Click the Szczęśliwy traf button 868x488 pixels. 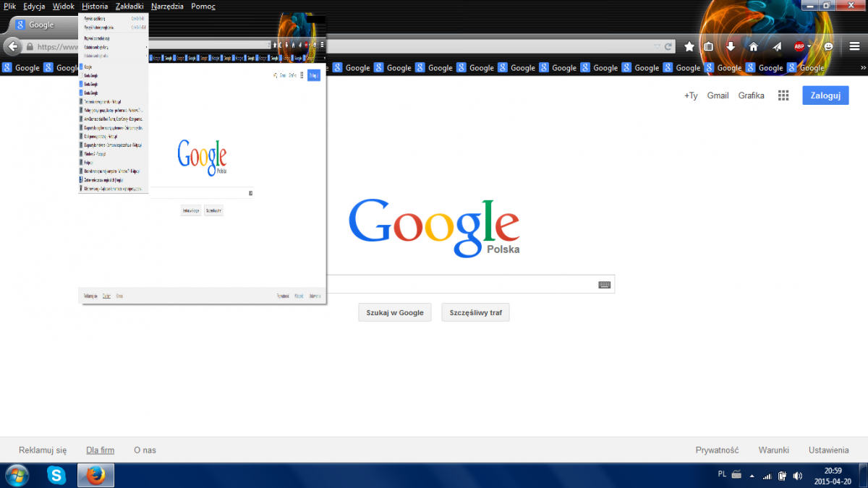pos(475,312)
